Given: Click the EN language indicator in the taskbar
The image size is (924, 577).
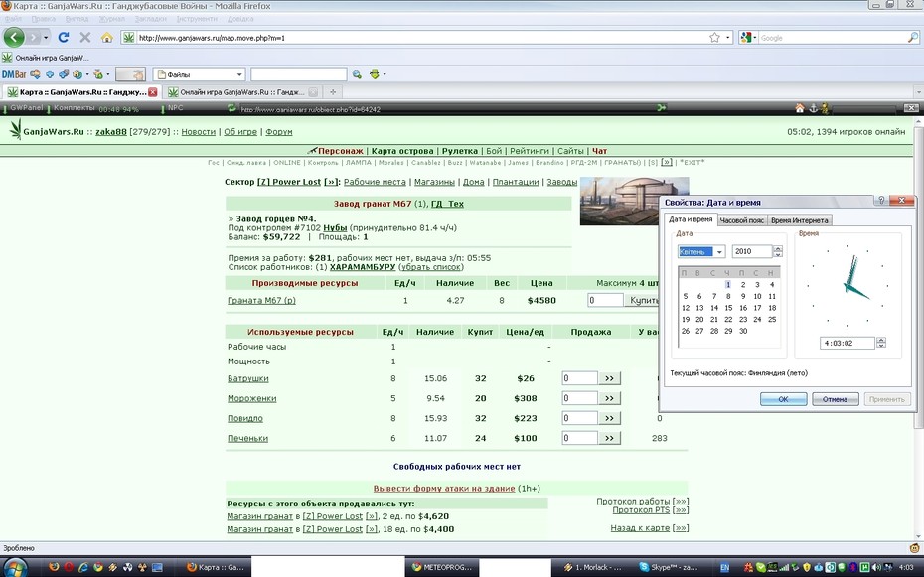Looking at the screenshot, I should tap(725, 568).
